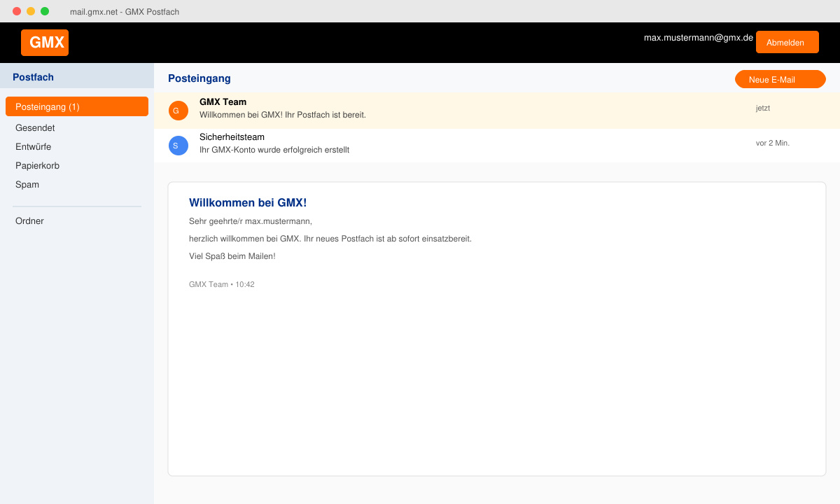Open the email from GMX Team

[x=497, y=111]
